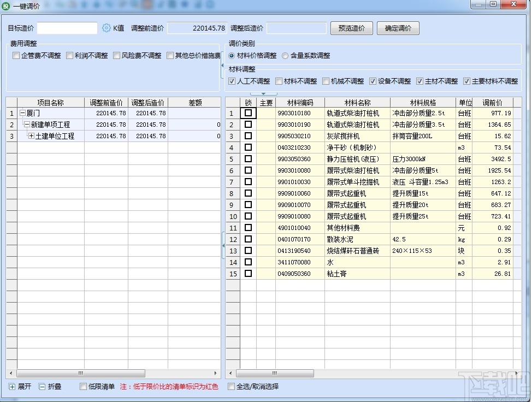
Task: Lock the 履带式柴油打桩机 row
Action: coord(248,170)
